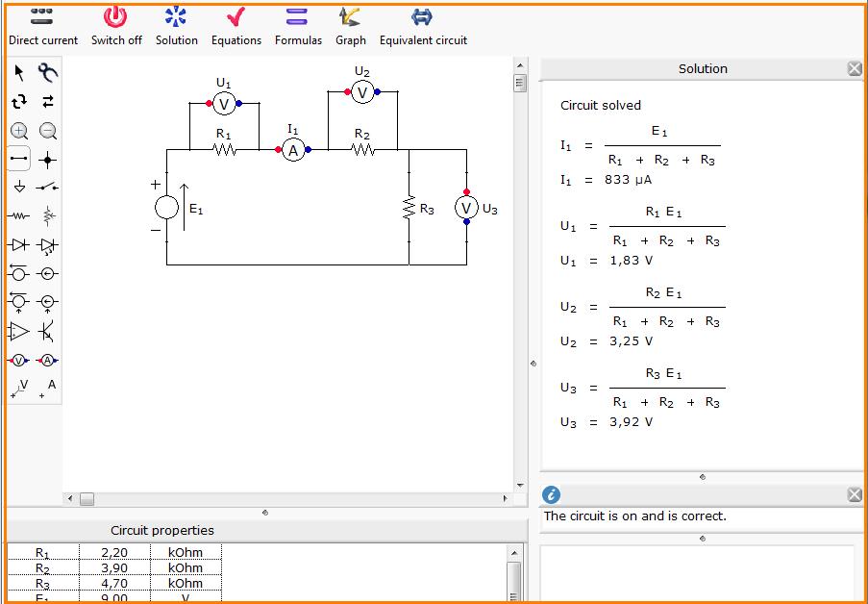Choose the switch component tool

[x=48, y=188]
